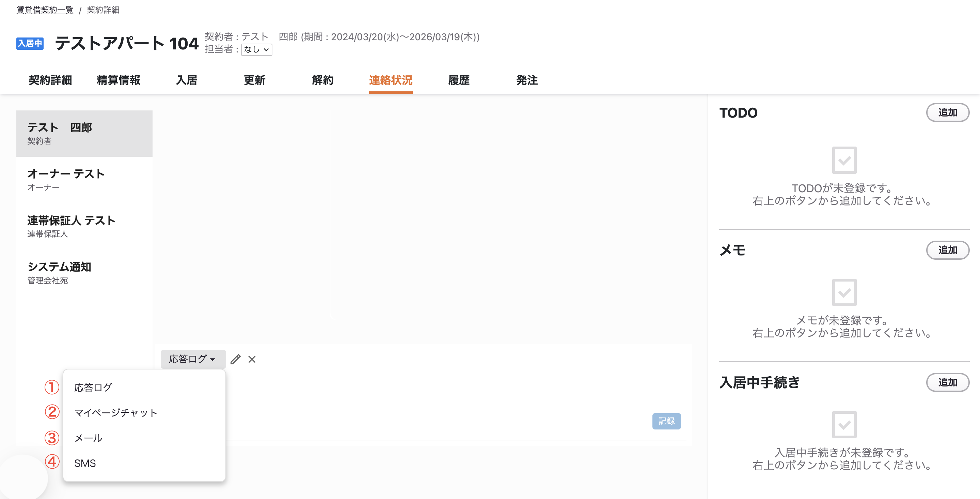The image size is (980, 499).
Task: Click text メモが未登録です。
Action: [x=842, y=320]
